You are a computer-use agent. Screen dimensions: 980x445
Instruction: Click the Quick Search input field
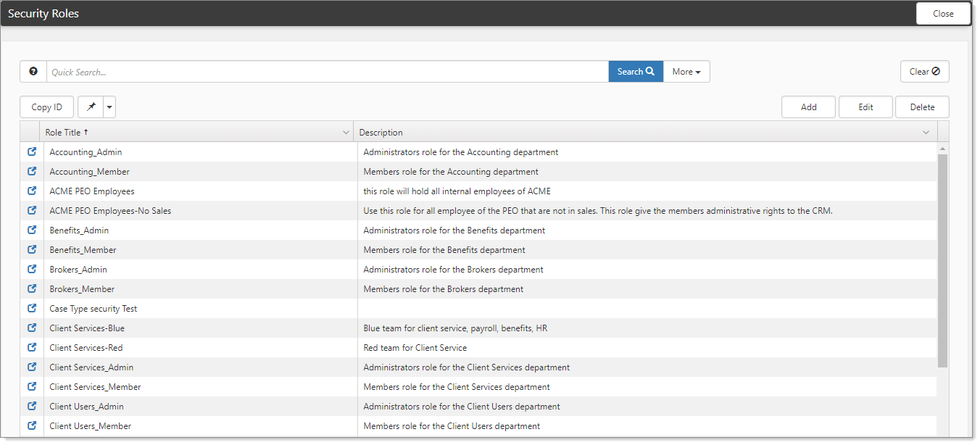(326, 72)
